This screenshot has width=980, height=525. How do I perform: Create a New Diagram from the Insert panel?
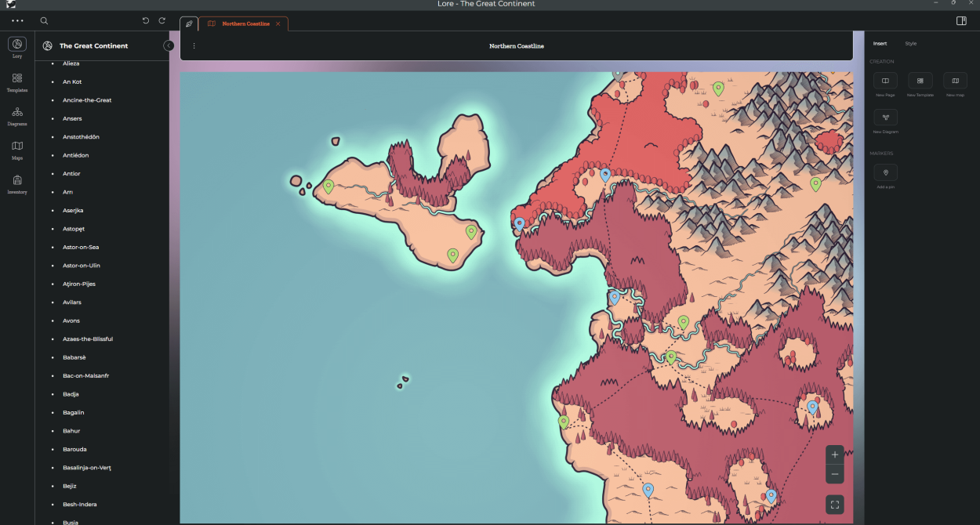click(x=885, y=118)
